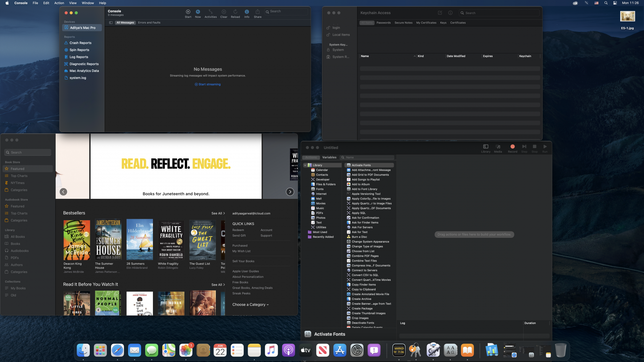
Task: Open White Fragility book cover
Action: [171, 240]
